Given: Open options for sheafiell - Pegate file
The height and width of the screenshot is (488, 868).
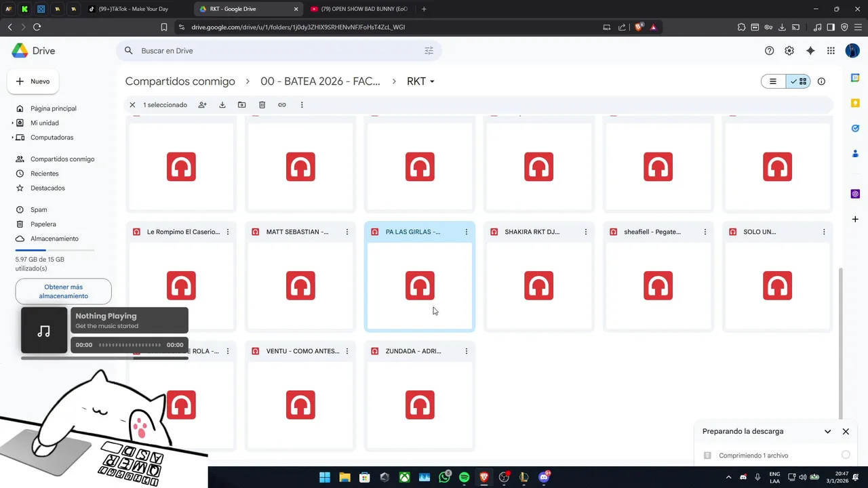Looking at the screenshot, I should (705, 232).
